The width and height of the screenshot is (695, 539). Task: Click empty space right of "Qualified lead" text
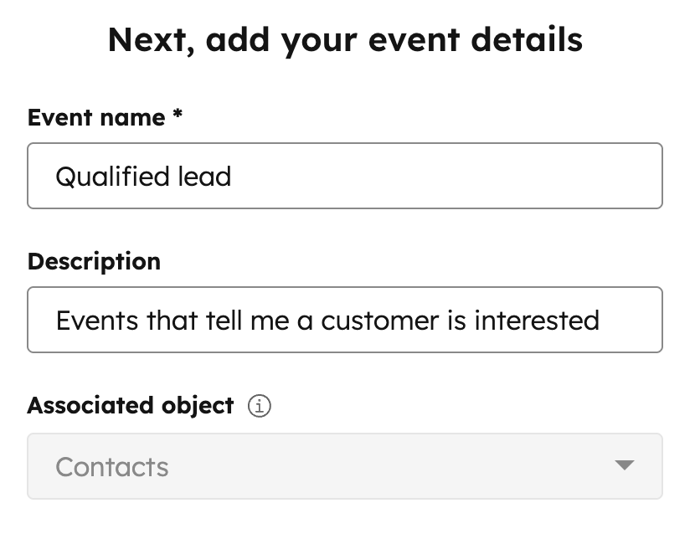(450, 177)
